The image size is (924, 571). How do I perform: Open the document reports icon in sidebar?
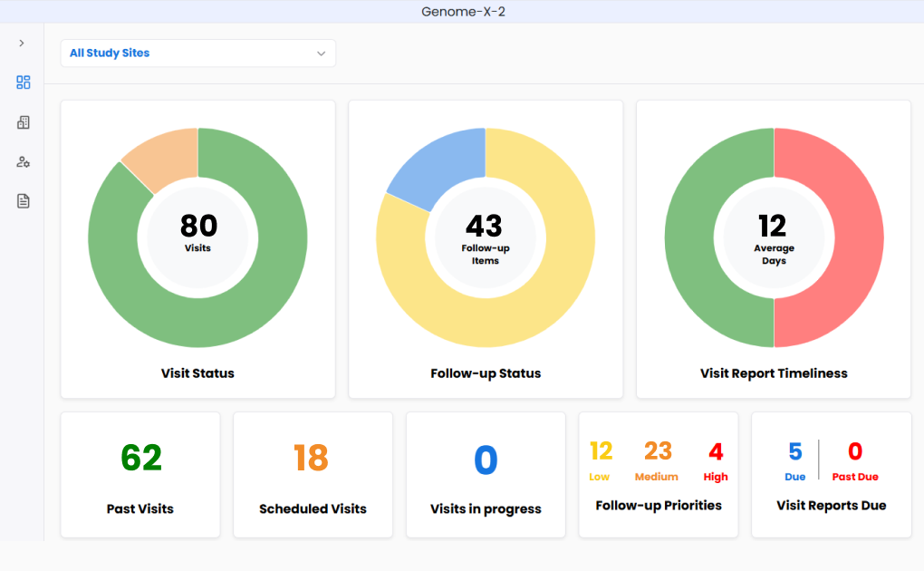point(23,201)
